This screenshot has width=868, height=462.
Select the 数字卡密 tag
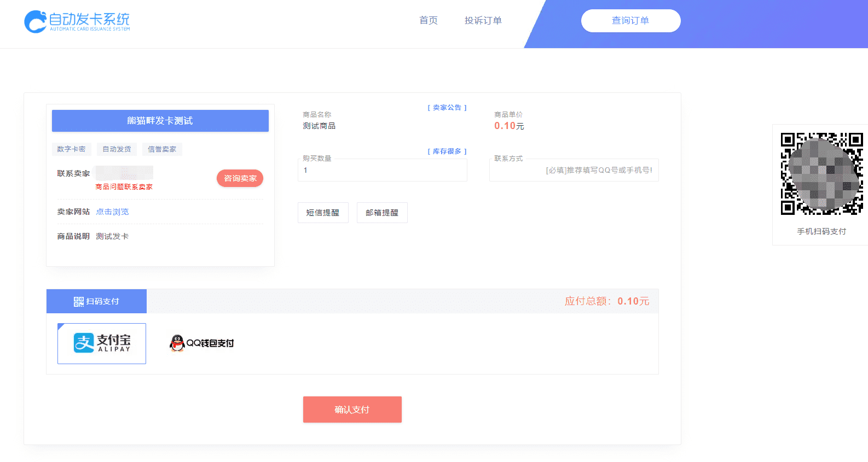pyautogui.click(x=71, y=149)
